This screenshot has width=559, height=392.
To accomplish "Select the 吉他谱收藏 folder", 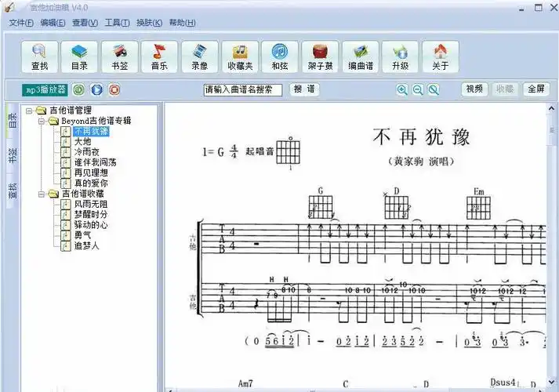I will pyautogui.click(x=82, y=194).
